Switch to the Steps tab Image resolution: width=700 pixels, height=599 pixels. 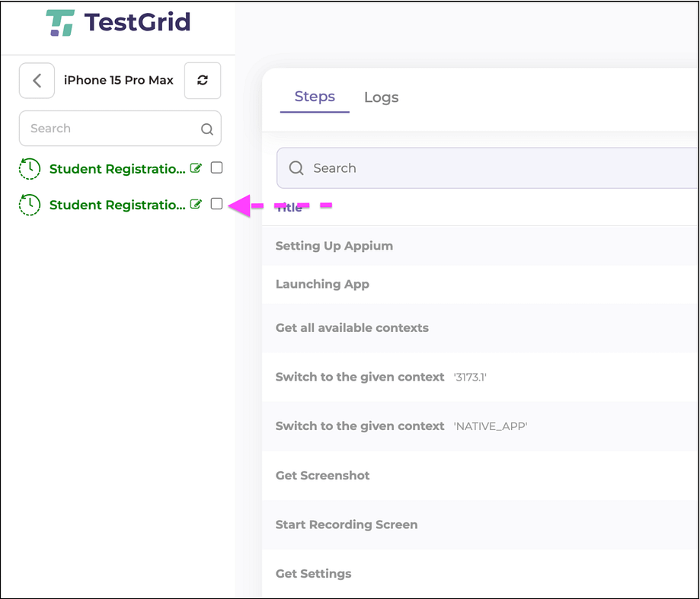point(315,97)
